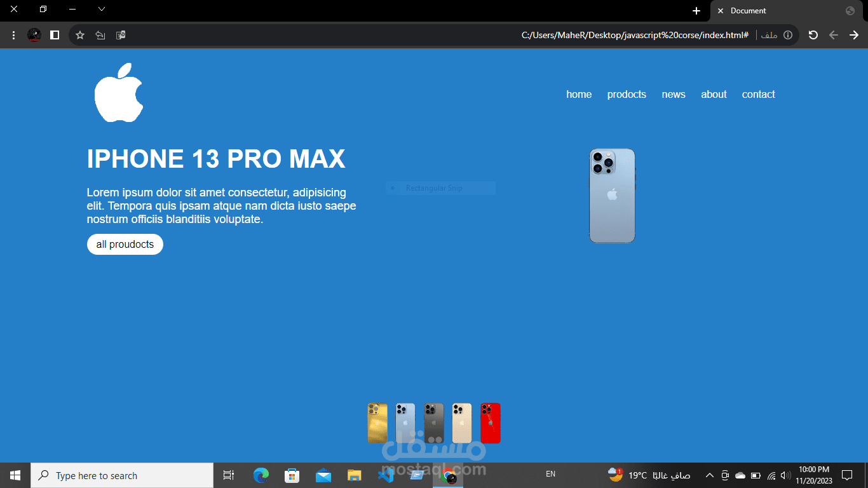Open the 19°C weather widget

point(649,475)
